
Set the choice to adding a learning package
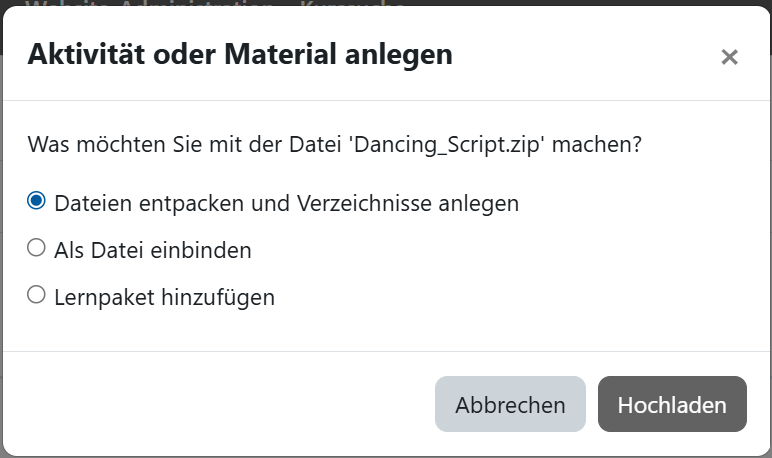coord(37,295)
